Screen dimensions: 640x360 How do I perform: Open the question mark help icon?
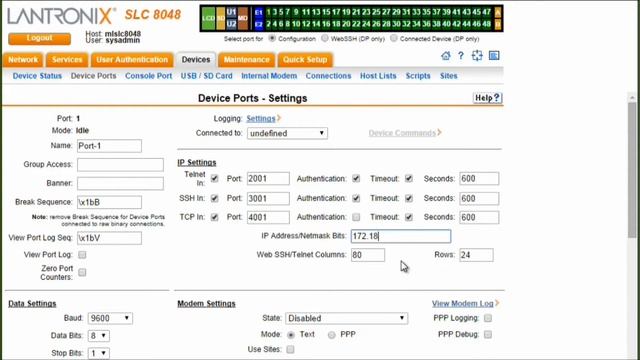coord(461,56)
